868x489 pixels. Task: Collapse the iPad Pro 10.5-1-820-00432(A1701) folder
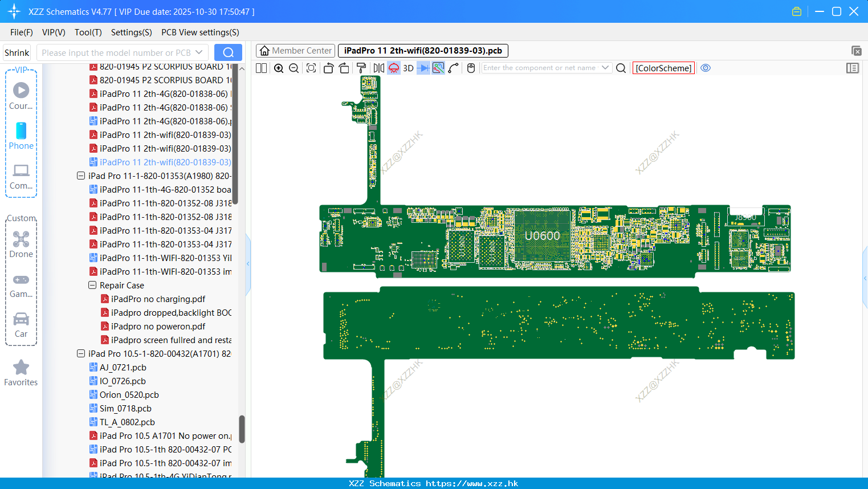click(81, 354)
